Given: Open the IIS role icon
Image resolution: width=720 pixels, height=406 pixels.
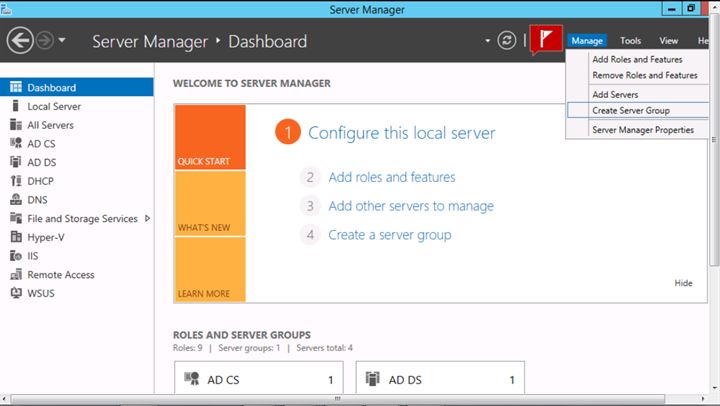Looking at the screenshot, I should coord(16,256).
